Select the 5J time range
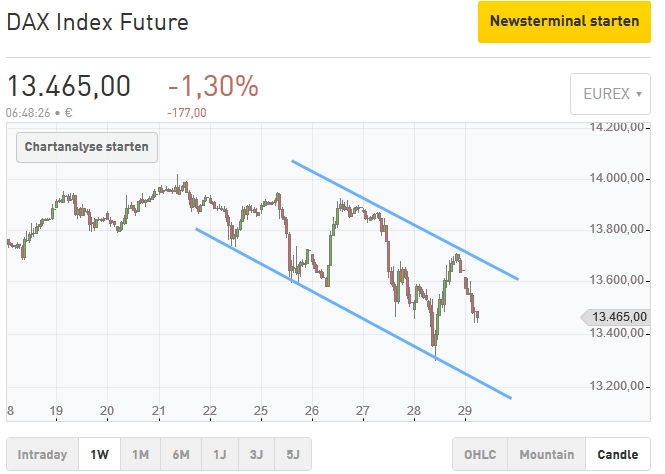The height and width of the screenshot is (474, 665). [292, 455]
